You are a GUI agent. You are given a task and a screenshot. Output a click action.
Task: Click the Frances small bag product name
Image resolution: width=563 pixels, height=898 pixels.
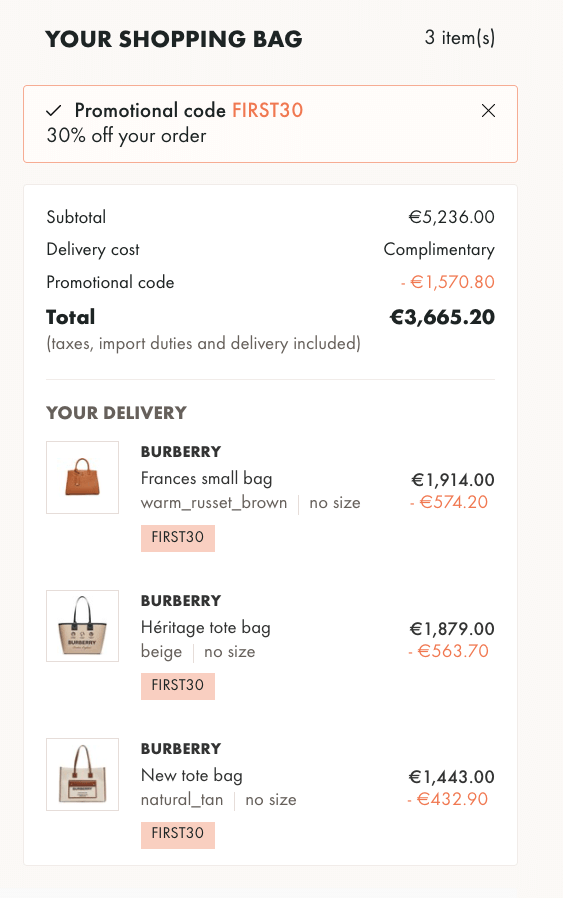[x=206, y=478]
